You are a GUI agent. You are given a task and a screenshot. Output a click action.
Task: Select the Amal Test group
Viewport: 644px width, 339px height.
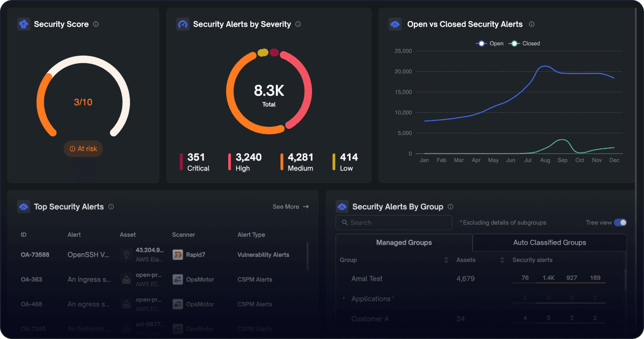pos(367,279)
